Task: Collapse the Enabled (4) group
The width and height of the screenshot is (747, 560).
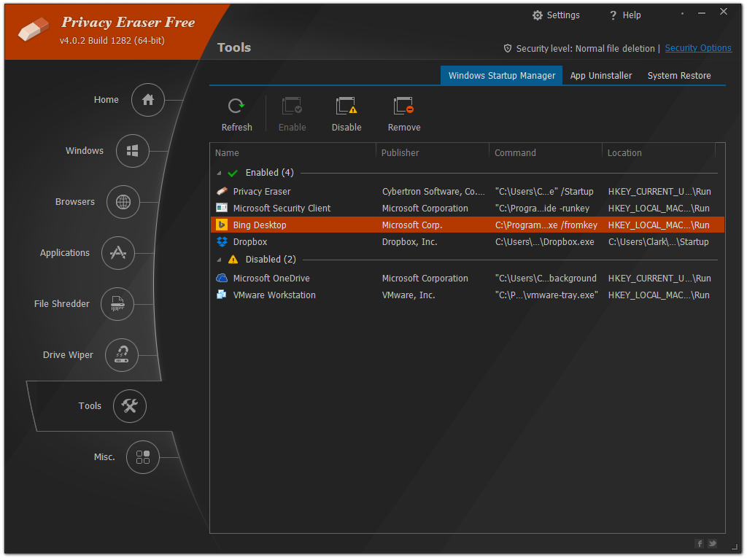Action: [219, 174]
